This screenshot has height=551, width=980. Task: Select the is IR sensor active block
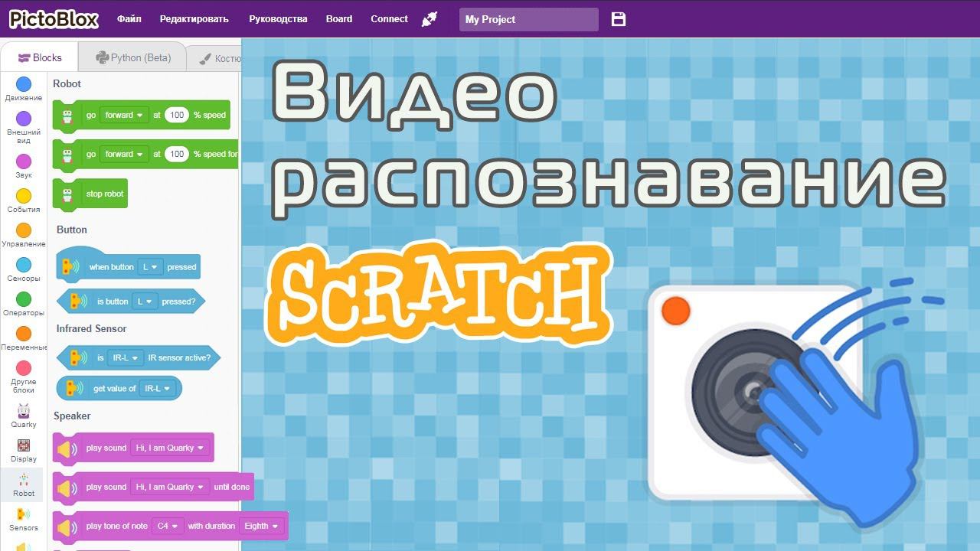139,357
